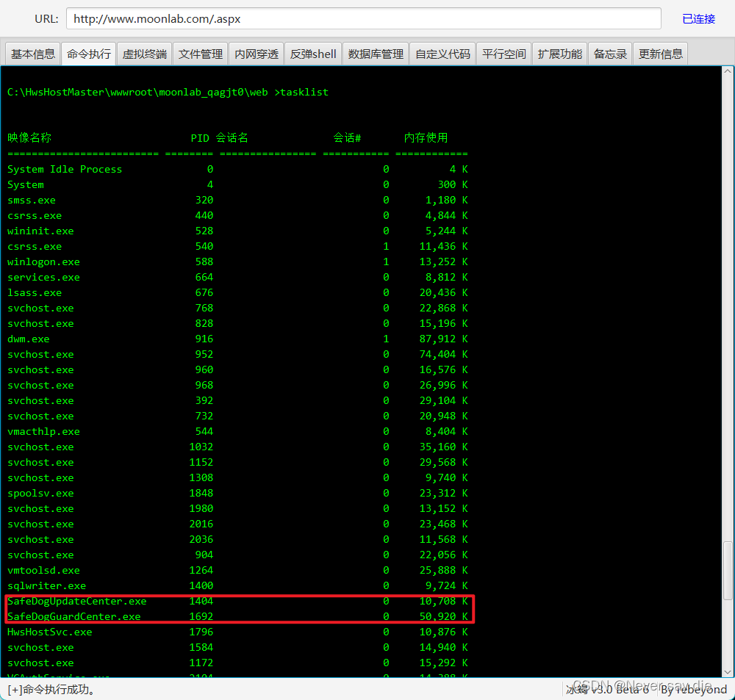Image resolution: width=735 pixels, height=700 pixels.
Task: Click the winlogon.exe process name
Action: pyautogui.click(x=43, y=262)
